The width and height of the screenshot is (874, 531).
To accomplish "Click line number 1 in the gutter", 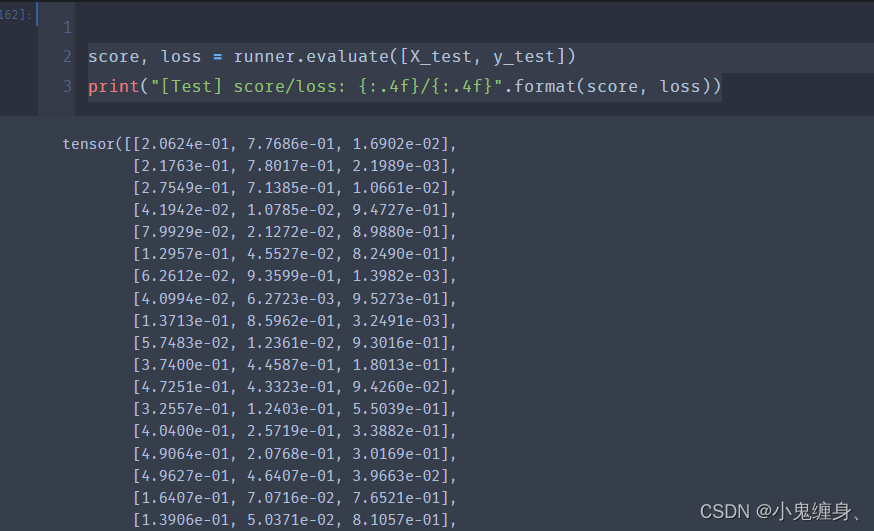I will [67, 27].
